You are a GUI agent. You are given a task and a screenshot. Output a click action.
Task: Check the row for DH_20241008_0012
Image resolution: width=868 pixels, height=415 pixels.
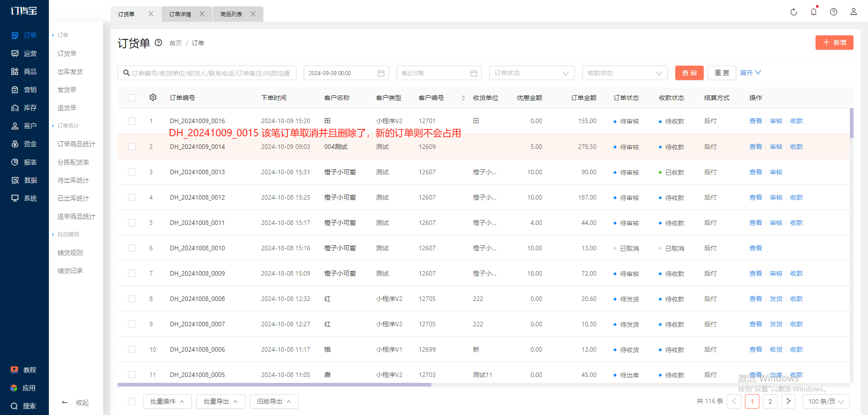tap(132, 197)
